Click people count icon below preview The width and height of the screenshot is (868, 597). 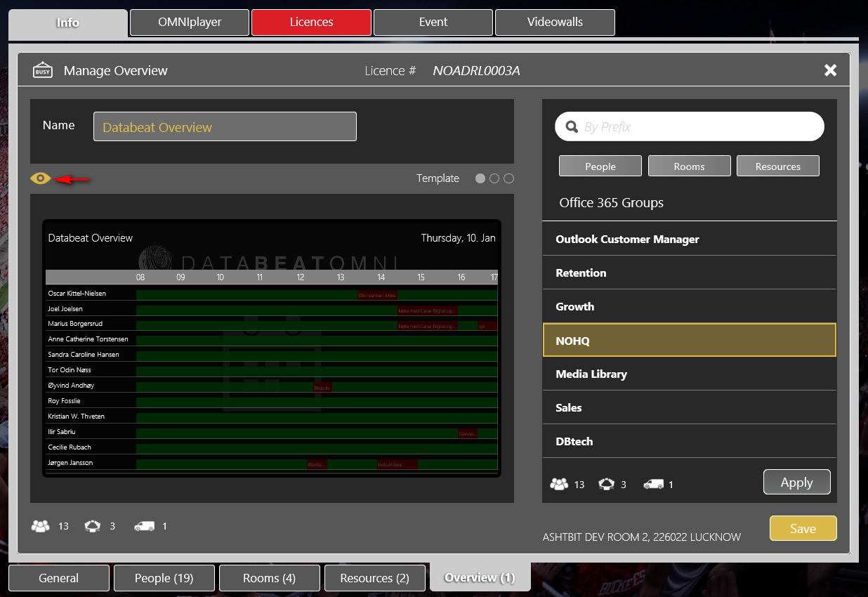(x=40, y=525)
